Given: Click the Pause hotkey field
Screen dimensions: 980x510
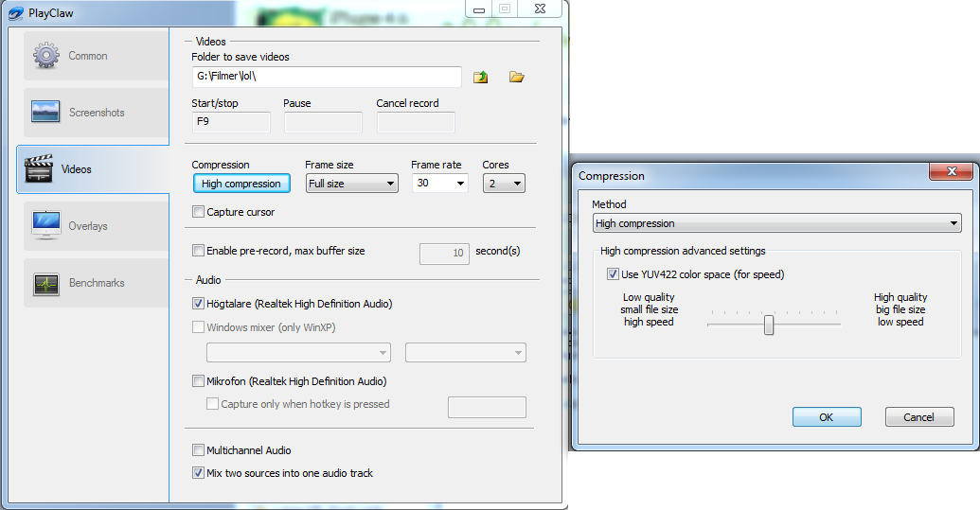Looking at the screenshot, I should click(323, 122).
